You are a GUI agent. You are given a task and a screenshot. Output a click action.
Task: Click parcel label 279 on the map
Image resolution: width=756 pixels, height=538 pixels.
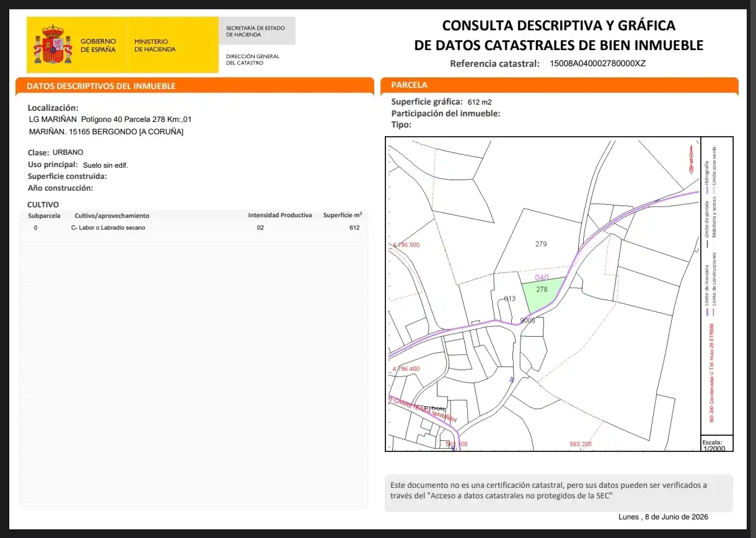coord(541,244)
